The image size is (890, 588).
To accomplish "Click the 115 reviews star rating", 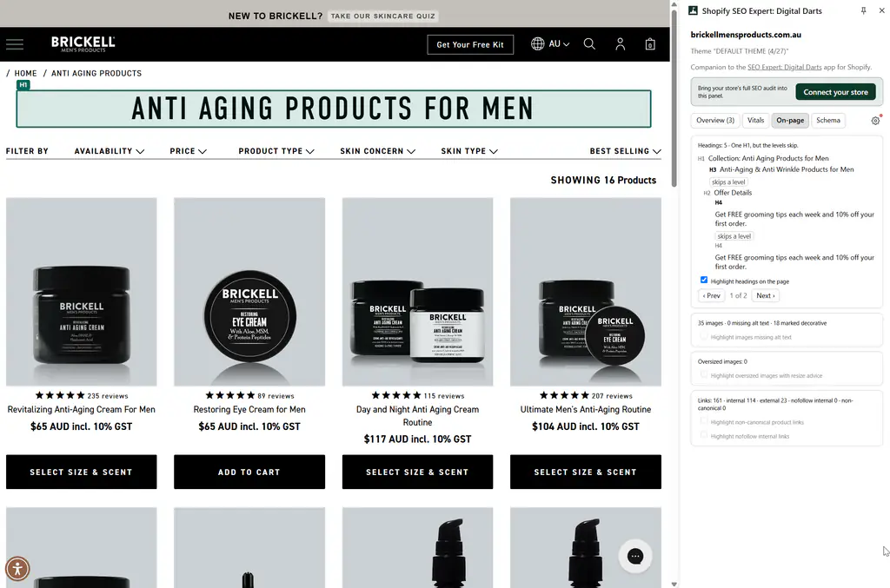I will click(418, 395).
